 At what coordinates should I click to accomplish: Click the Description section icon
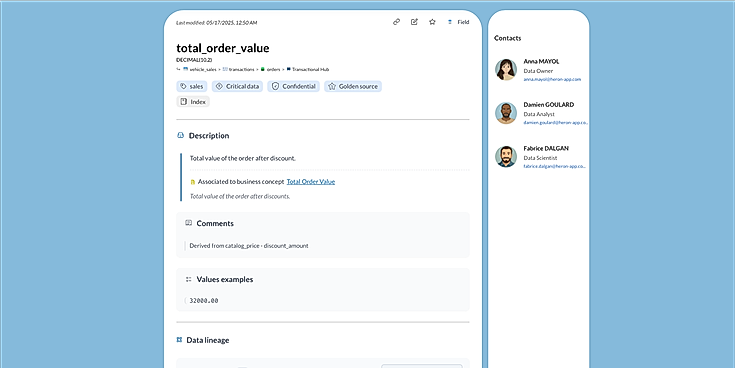(180, 135)
